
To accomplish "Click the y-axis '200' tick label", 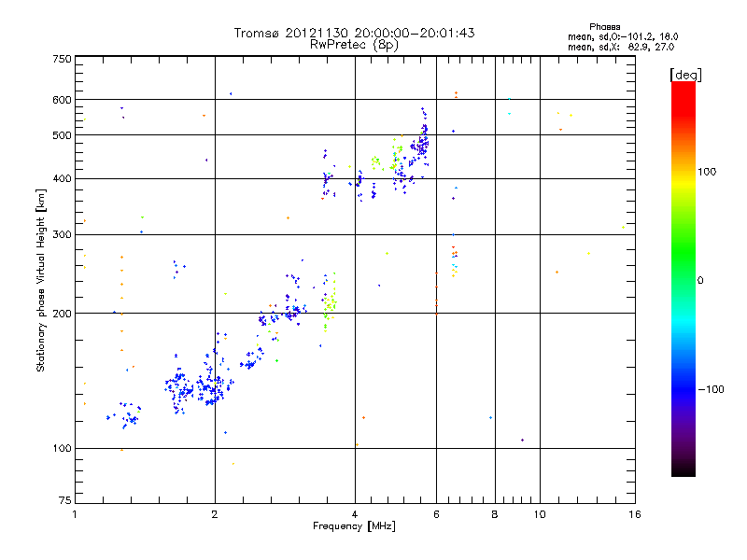I will point(62,314).
